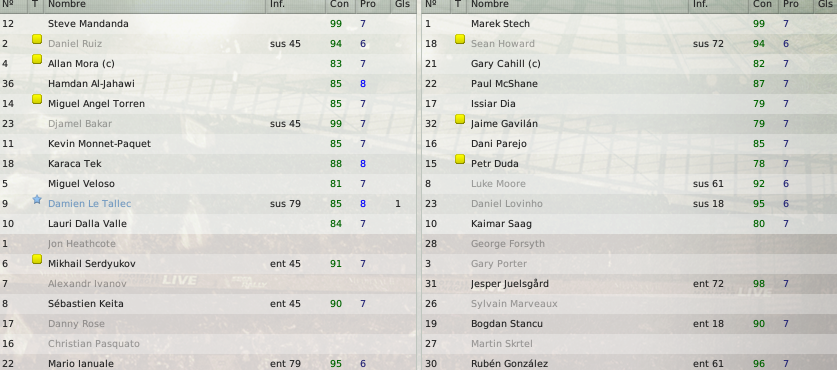Image resolution: width=837 pixels, height=370 pixels.
Task: Open Damien Le Tallec's player profile
Action: click(x=89, y=203)
